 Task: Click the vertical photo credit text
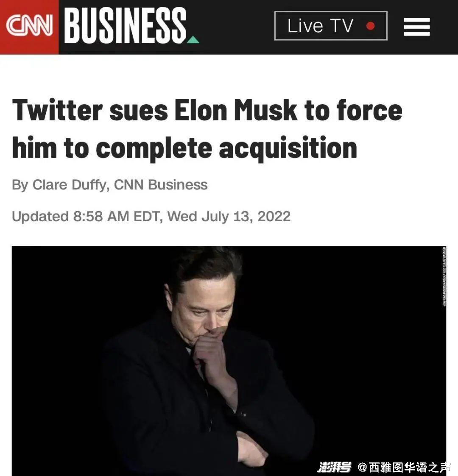(x=444, y=276)
